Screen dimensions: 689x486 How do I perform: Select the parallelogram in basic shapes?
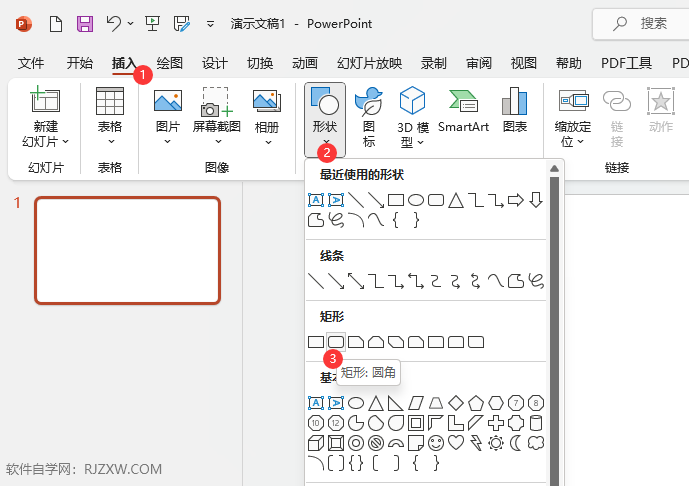416,403
